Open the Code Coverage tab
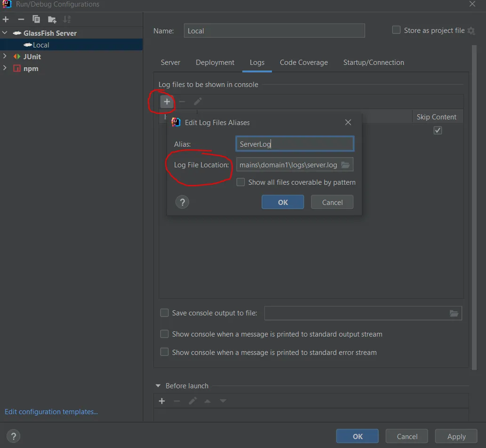Image resolution: width=486 pixels, height=448 pixels. pos(303,63)
